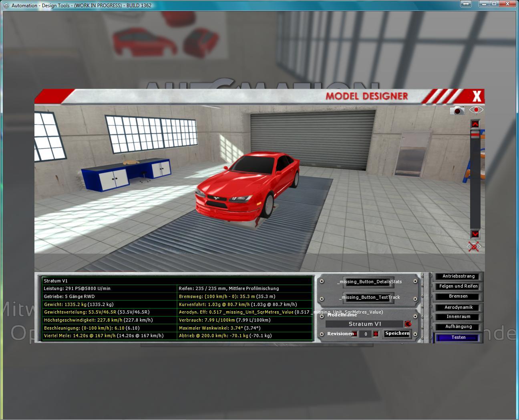The width and height of the screenshot is (519, 420).
Task: Toggle the red eye view icon
Action: tap(476, 110)
